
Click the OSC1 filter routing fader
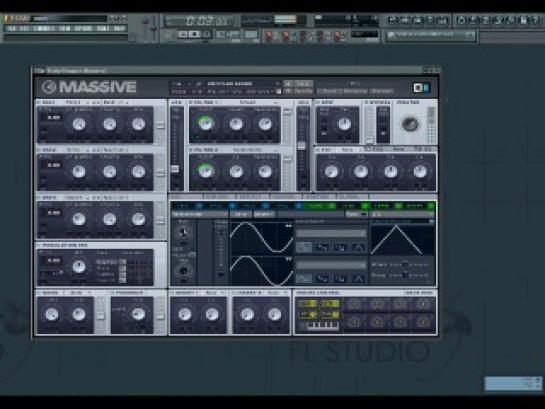point(160,124)
